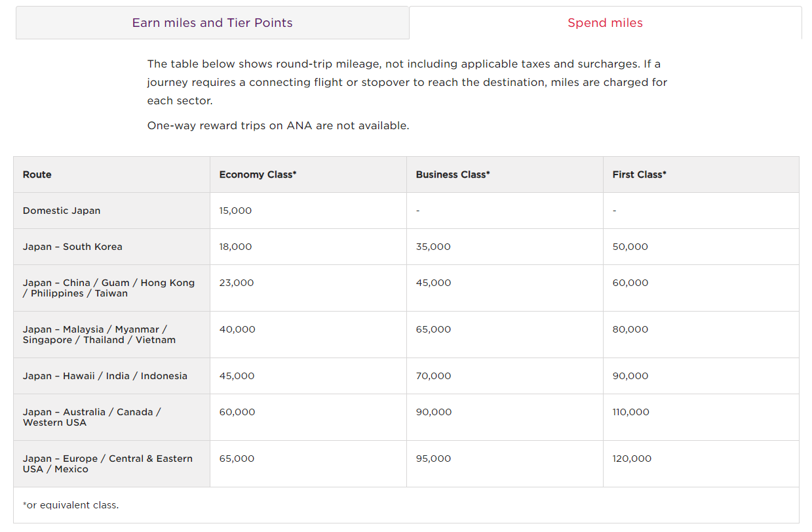Click the Japan – South Korea route cell
The height and width of the screenshot is (532, 812).
point(73,247)
